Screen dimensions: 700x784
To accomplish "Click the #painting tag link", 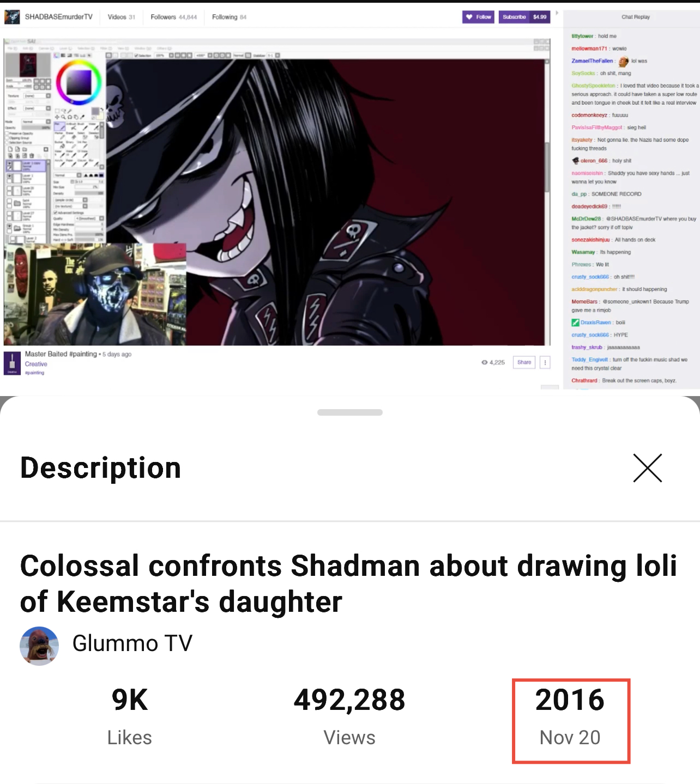I will (x=34, y=373).
